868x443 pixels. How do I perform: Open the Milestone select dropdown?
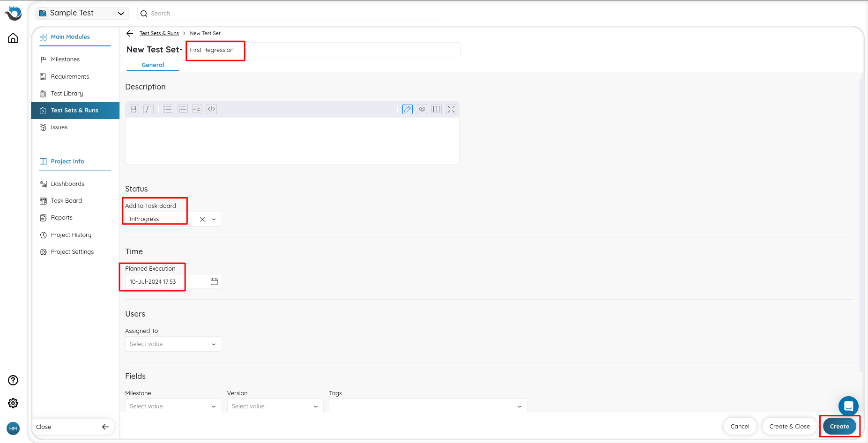click(173, 406)
